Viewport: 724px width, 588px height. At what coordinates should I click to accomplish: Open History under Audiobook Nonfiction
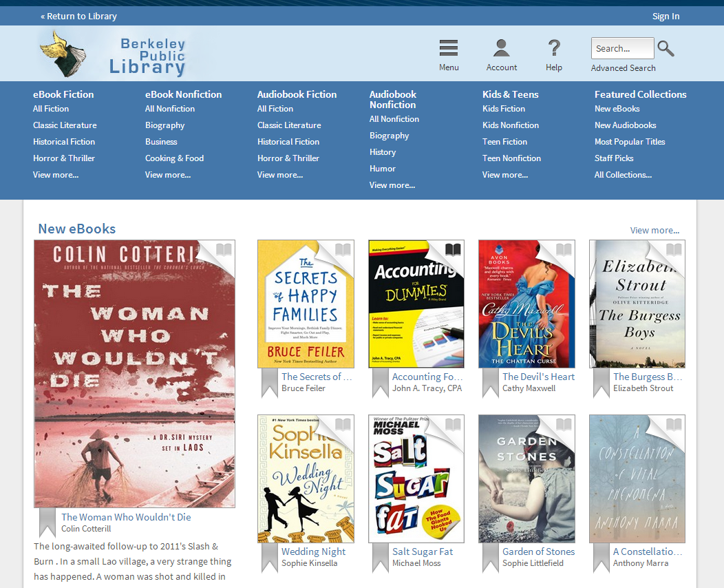pos(383,152)
